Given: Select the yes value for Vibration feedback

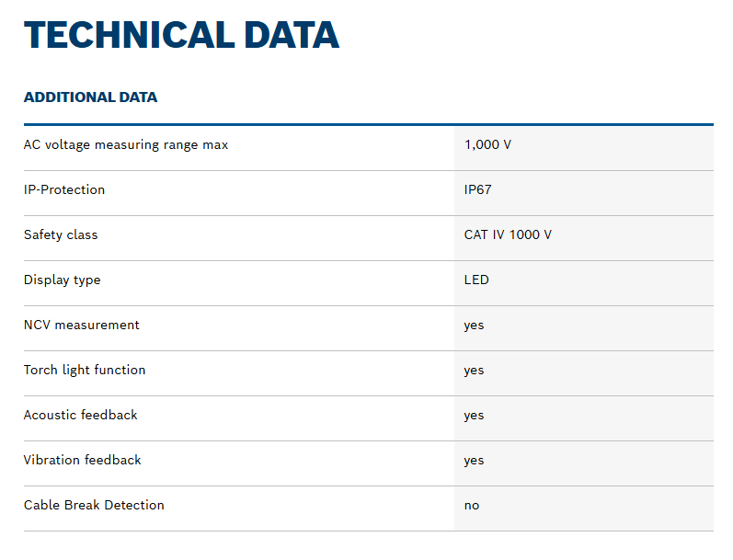Looking at the screenshot, I should [474, 461].
